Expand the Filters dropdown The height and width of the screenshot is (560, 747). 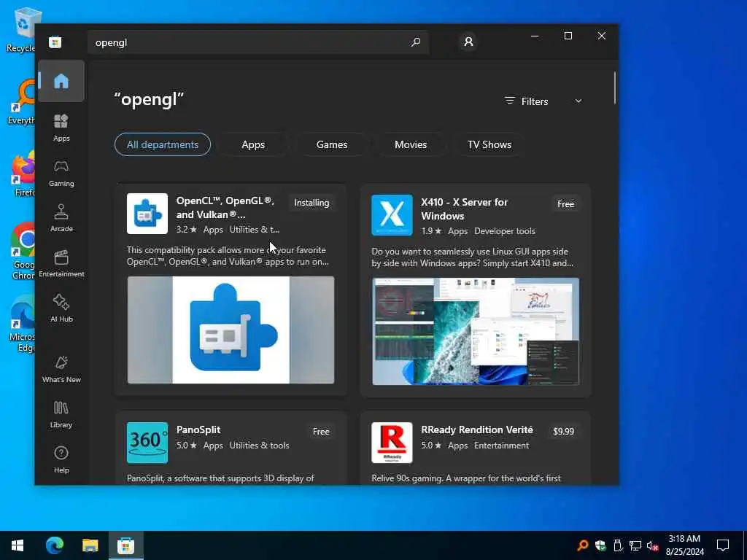[543, 101]
